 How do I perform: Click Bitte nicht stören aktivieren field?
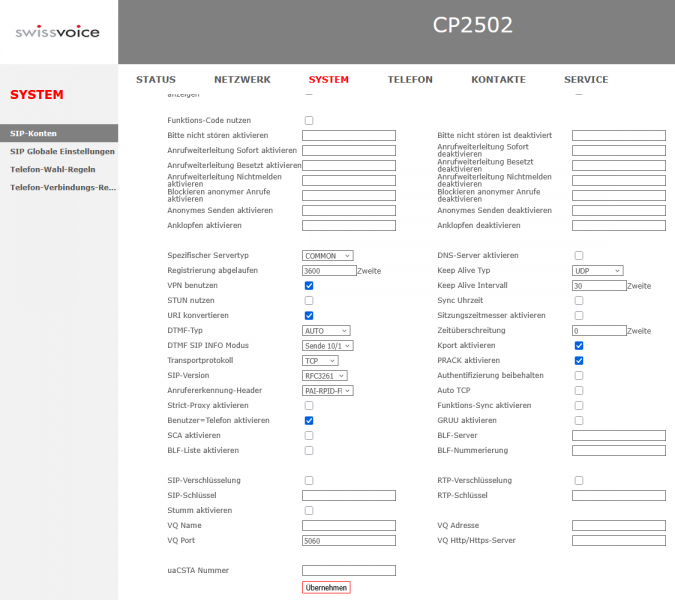click(x=349, y=136)
